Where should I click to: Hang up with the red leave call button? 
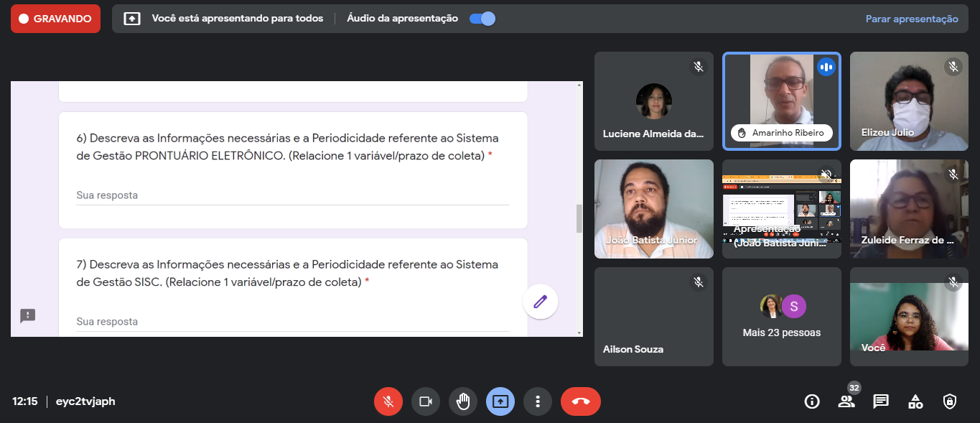(581, 401)
